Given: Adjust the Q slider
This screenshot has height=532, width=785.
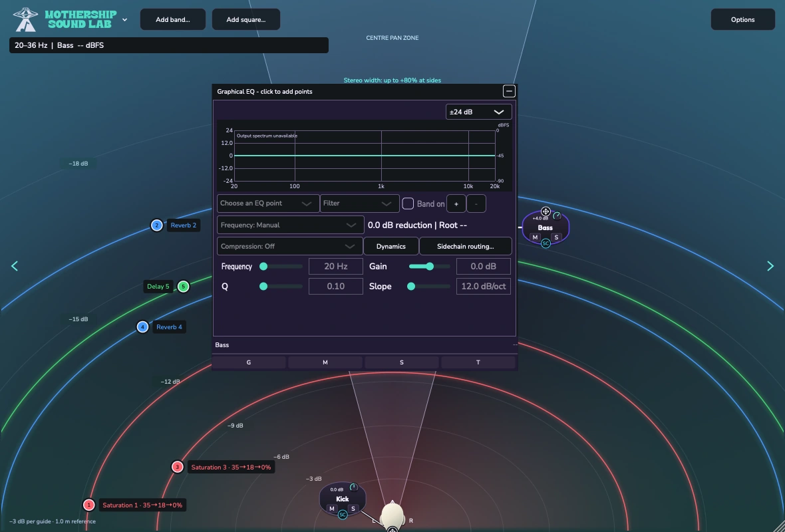Looking at the screenshot, I should [x=281, y=286].
